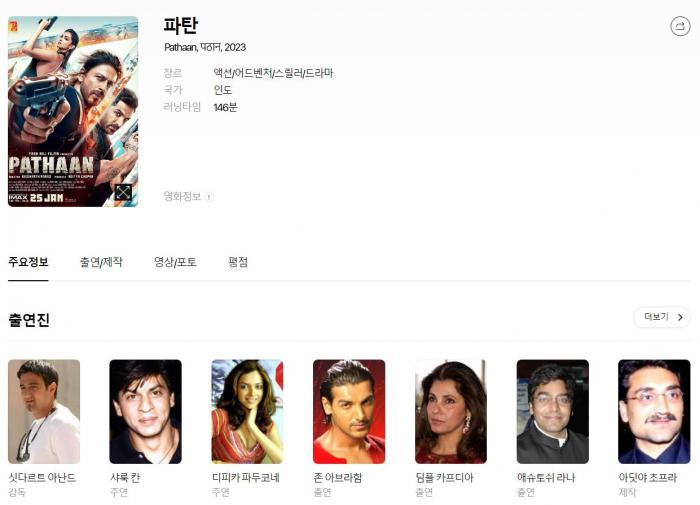Open the 샤룩 칸 name link
This screenshot has height=505, width=700.
(x=125, y=478)
